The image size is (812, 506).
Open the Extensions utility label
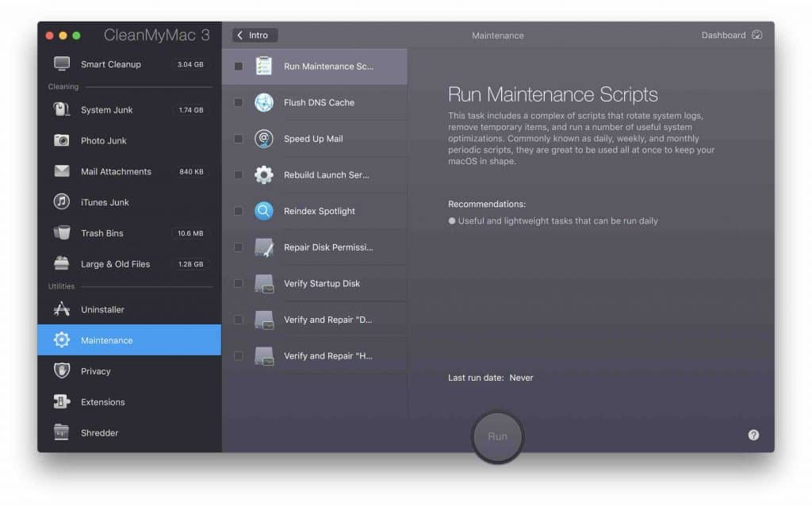102,402
